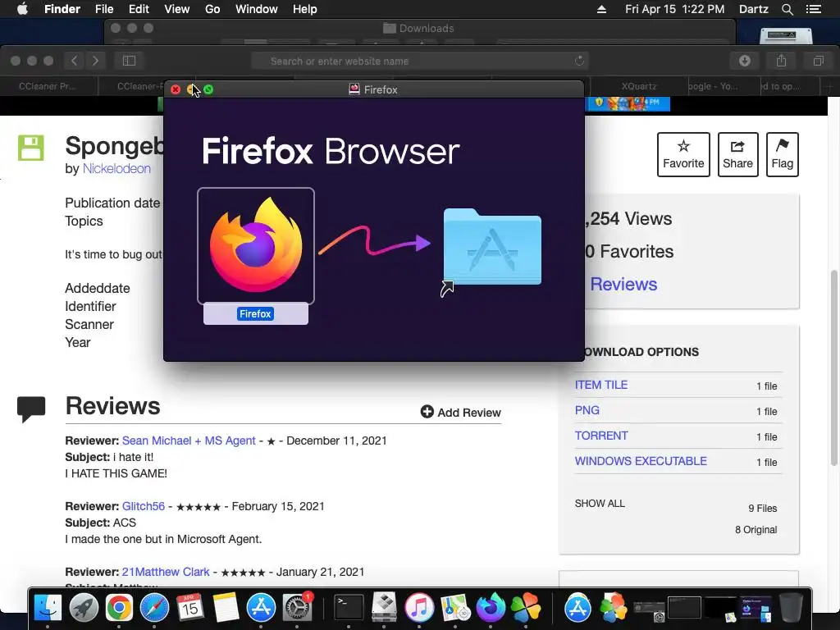The height and width of the screenshot is (630, 840).
Task: Open Launchpad rocket icon in the dock
Action: (x=84, y=608)
